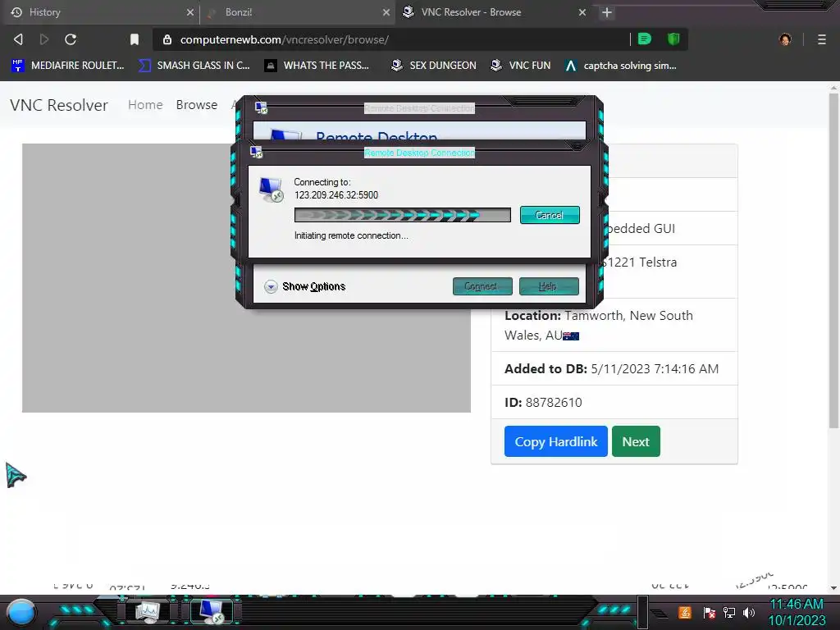Open SMASH GLASS IN C... bookmark

click(x=194, y=66)
